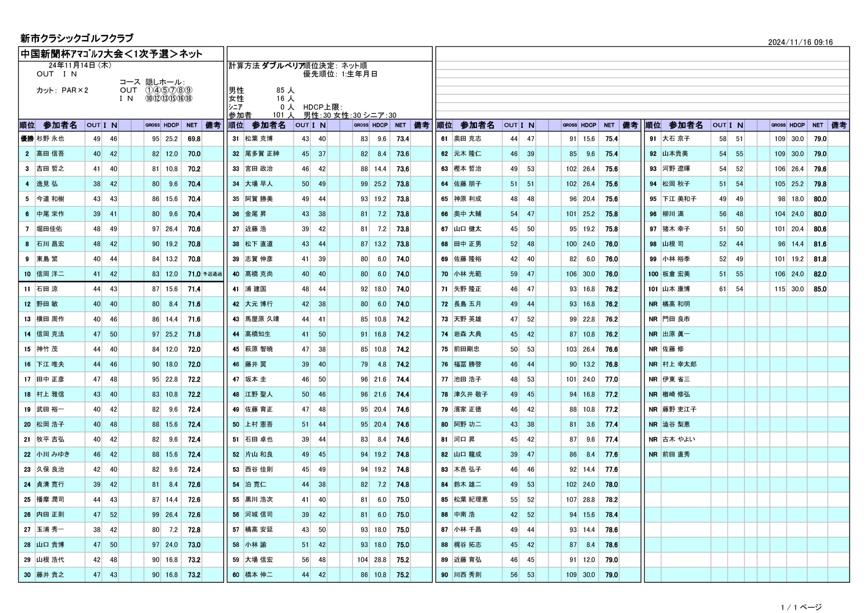This screenshot has height=613, width=868.
Task: Click the 参加者 101 人 total
Action: pyautogui.click(x=261, y=115)
